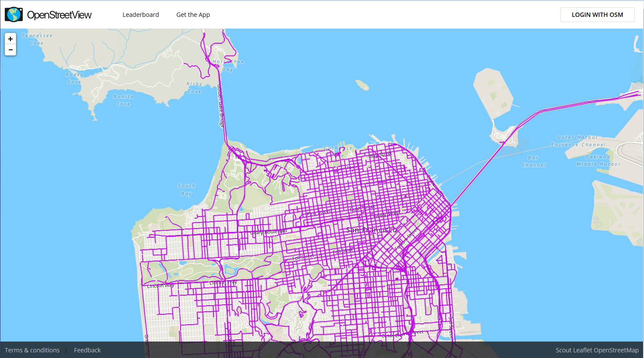Open the Feedback link in footer
The height and width of the screenshot is (358, 644).
pos(87,350)
